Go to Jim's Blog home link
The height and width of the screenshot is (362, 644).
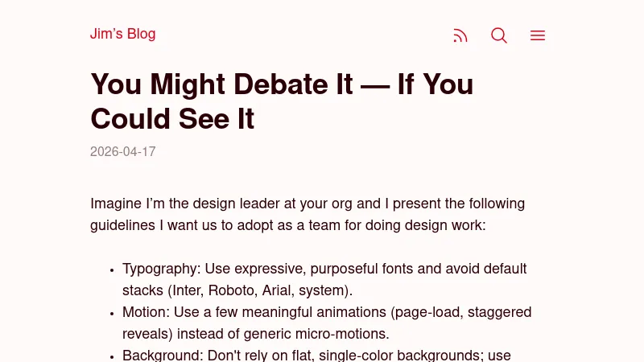123,34
